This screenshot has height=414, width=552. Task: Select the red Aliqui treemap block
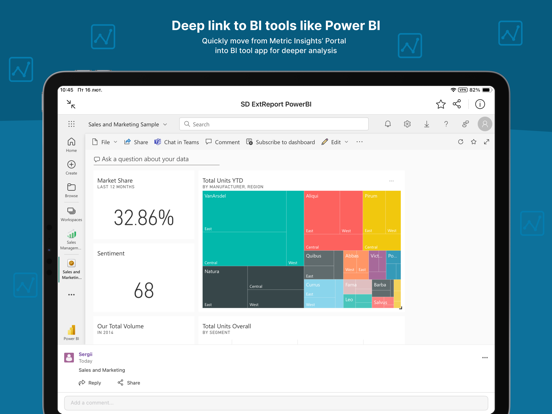pyautogui.click(x=333, y=221)
